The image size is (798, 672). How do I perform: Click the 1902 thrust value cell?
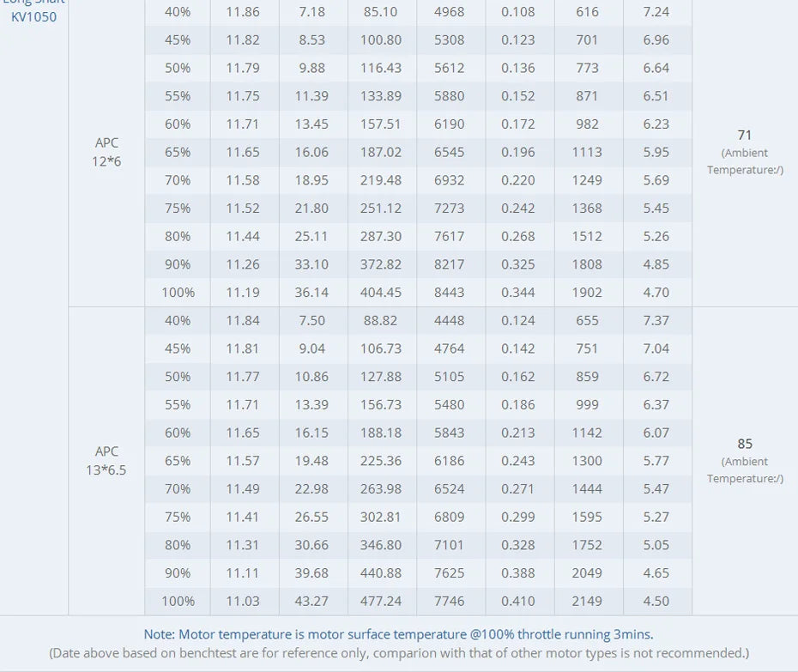(587, 293)
